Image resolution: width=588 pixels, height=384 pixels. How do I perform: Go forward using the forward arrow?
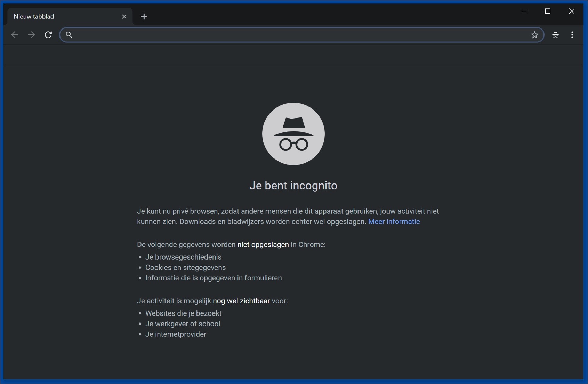pos(31,35)
